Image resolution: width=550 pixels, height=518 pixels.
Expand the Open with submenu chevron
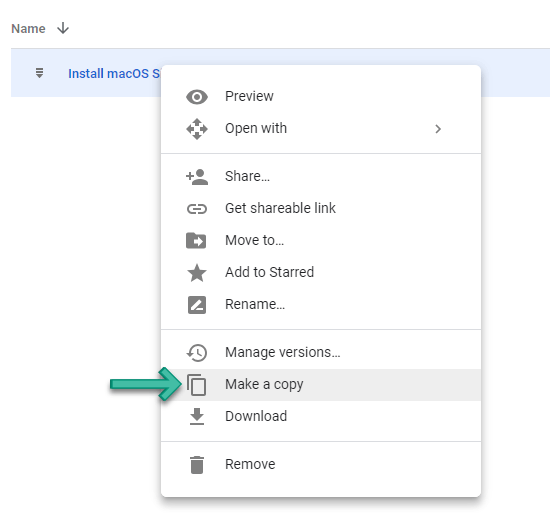(438, 129)
